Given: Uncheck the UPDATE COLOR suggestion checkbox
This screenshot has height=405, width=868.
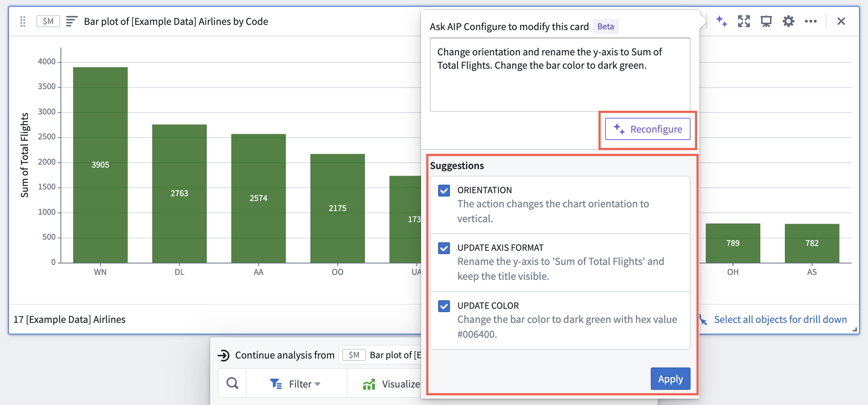Looking at the screenshot, I should pyautogui.click(x=444, y=306).
